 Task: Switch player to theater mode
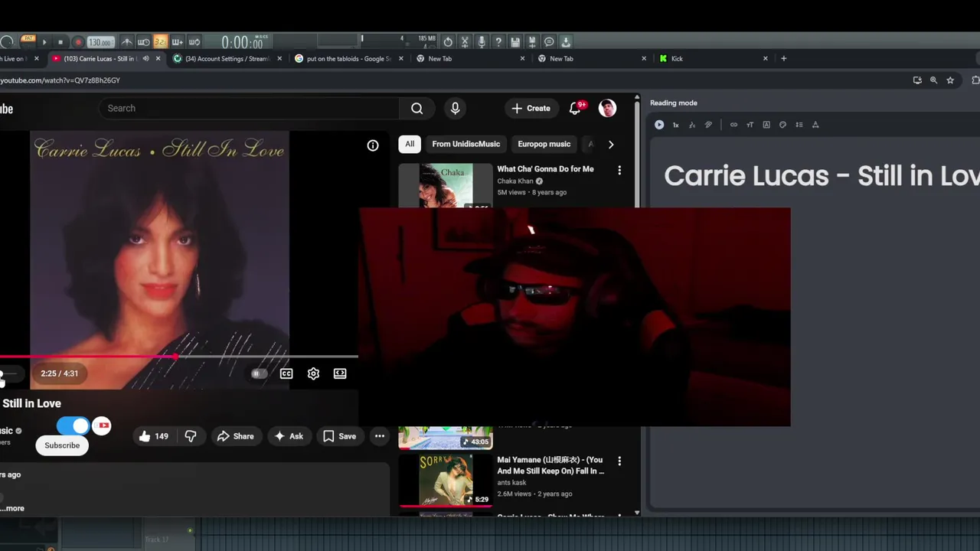point(340,373)
